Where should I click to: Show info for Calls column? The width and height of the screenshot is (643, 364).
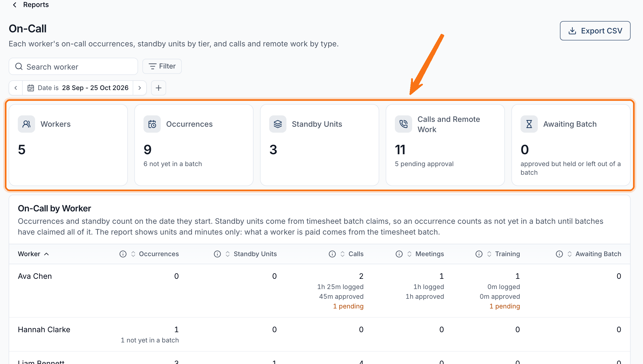pos(332,254)
